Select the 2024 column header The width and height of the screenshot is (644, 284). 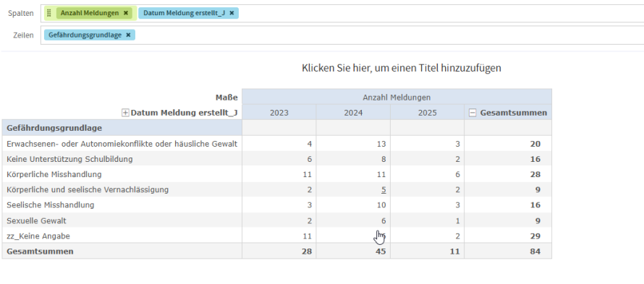point(353,113)
